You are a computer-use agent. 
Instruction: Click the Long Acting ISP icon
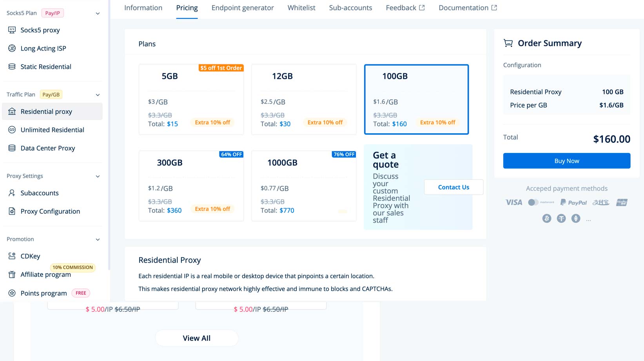point(12,48)
